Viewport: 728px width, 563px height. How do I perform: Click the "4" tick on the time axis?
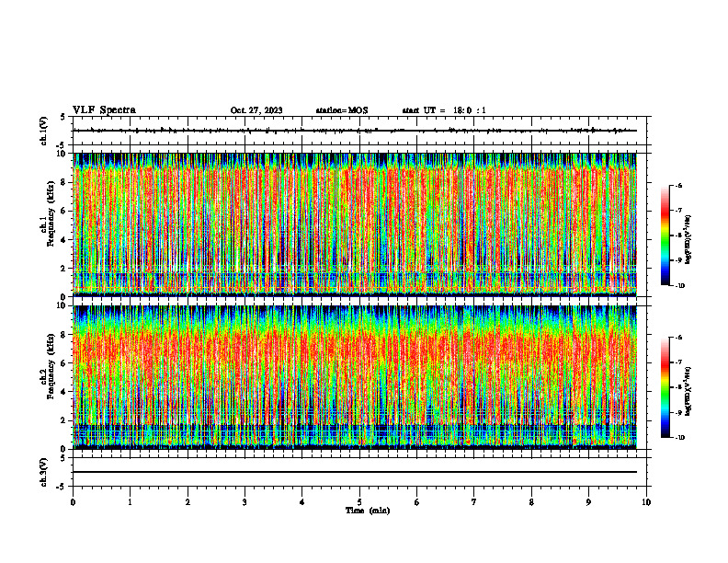click(x=302, y=502)
